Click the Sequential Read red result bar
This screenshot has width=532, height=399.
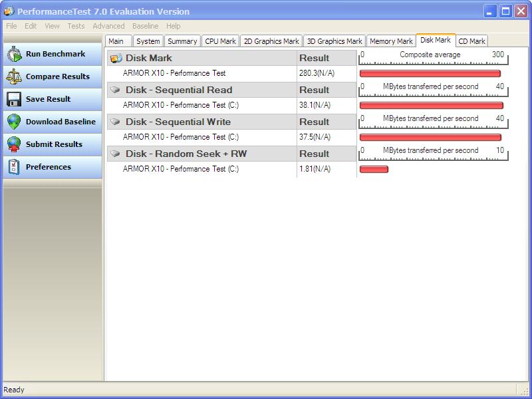coord(431,105)
